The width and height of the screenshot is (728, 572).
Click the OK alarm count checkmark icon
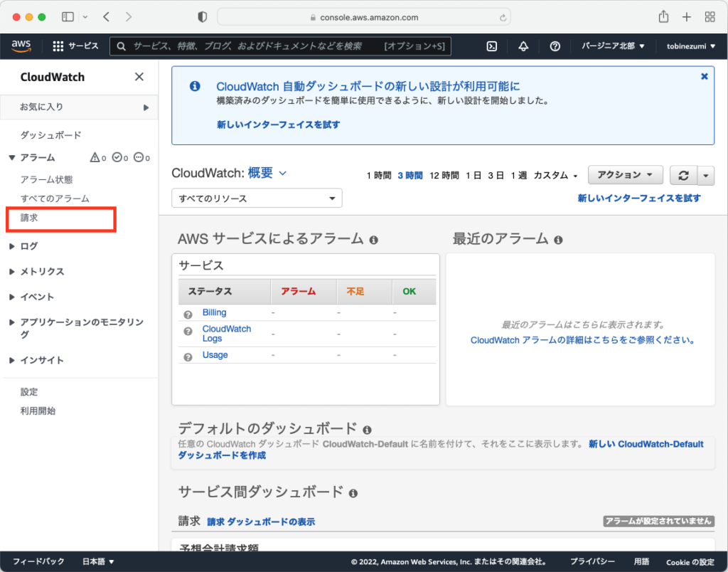117,157
